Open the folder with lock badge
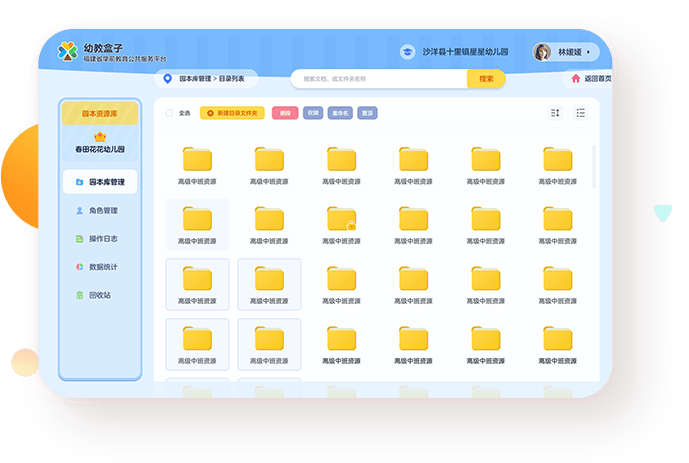Screen dimensions: 689x463 [x=342, y=220]
